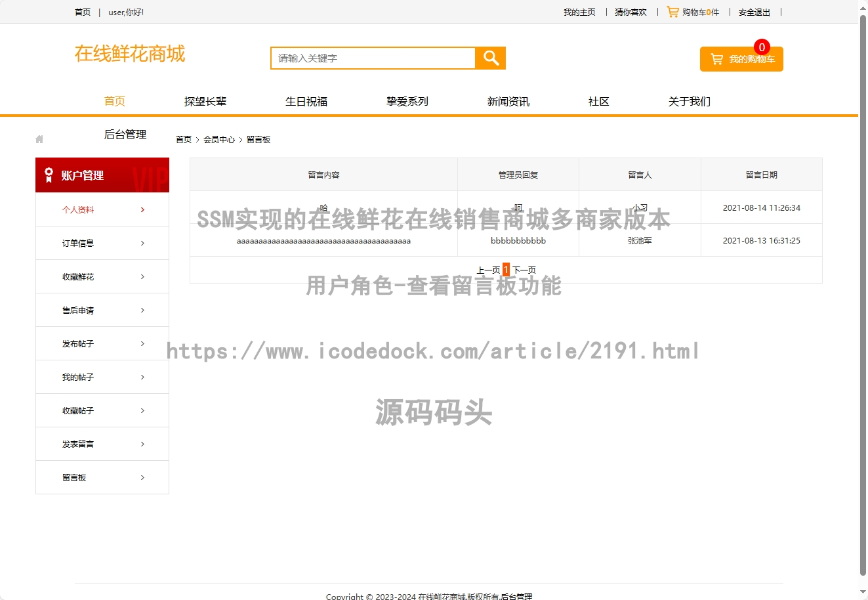Click the red cart count badge
Viewport: 868px width, 600px height.
[x=762, y=47]
